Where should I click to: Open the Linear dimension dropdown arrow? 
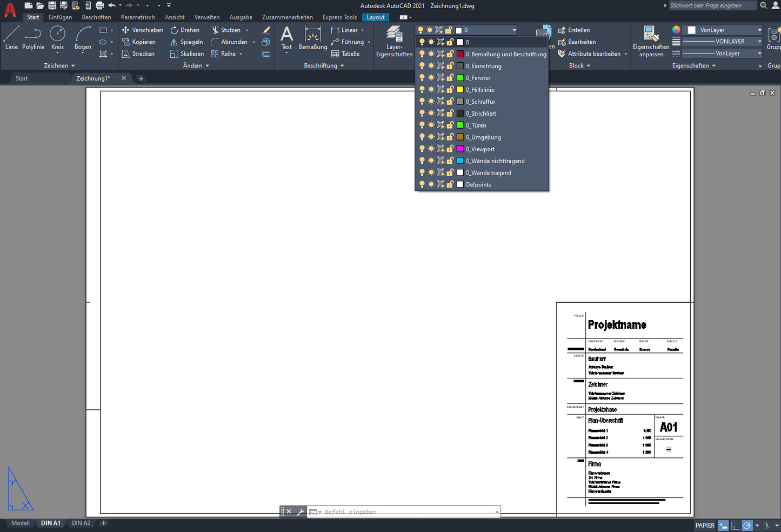(x=363, y=30)
